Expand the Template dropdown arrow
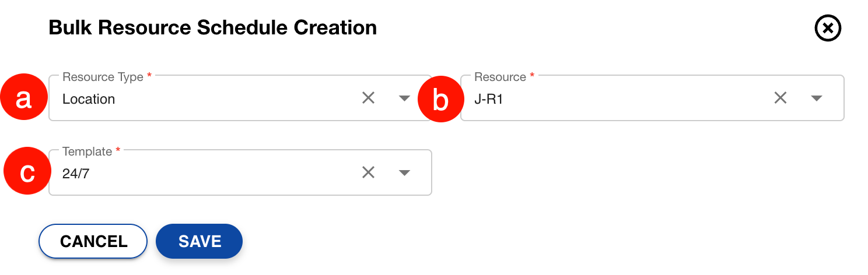 (x=404, y=172)
